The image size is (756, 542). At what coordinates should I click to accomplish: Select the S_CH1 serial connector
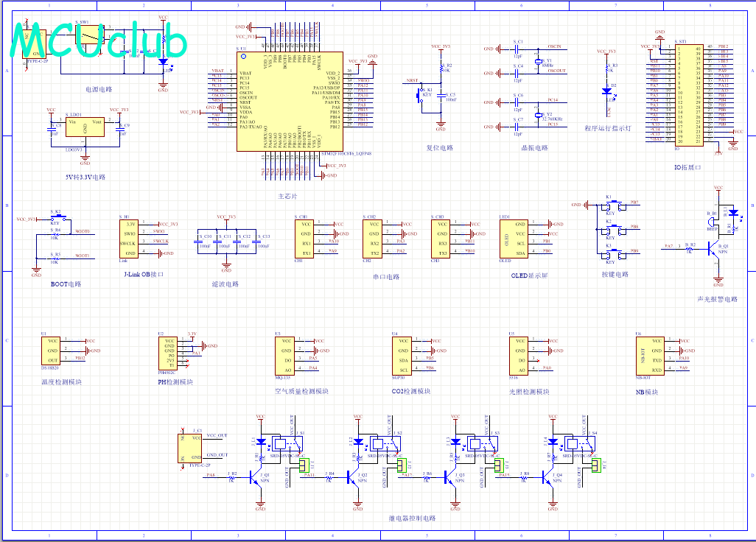[304, 239]
